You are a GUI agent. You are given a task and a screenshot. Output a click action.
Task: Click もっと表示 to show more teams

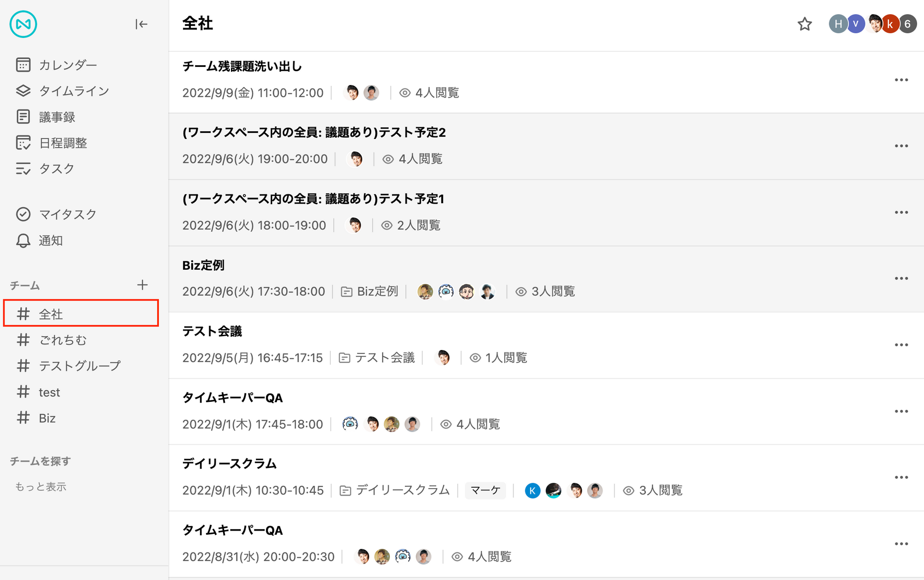tap(41, 487)
